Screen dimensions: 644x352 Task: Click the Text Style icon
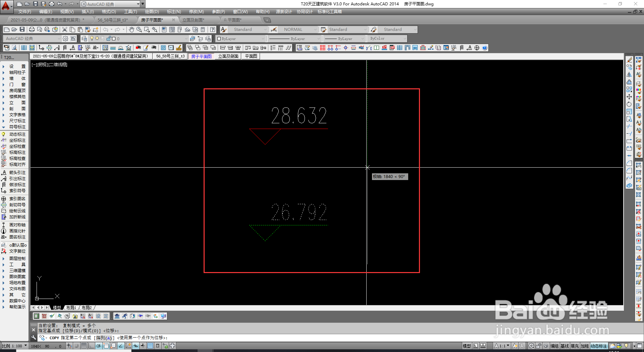pos(224,30)
